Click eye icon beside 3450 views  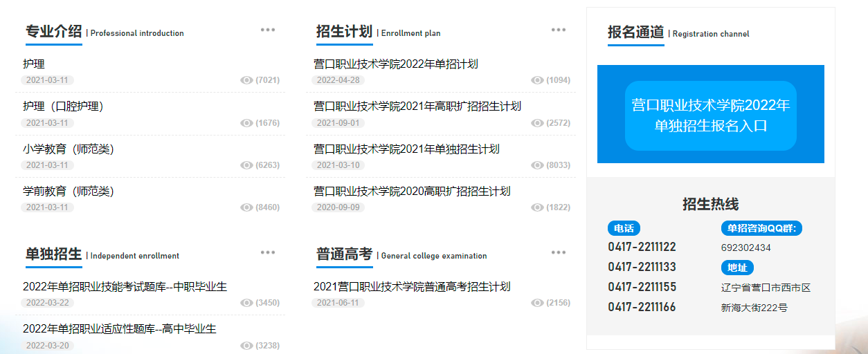(246, 303)
